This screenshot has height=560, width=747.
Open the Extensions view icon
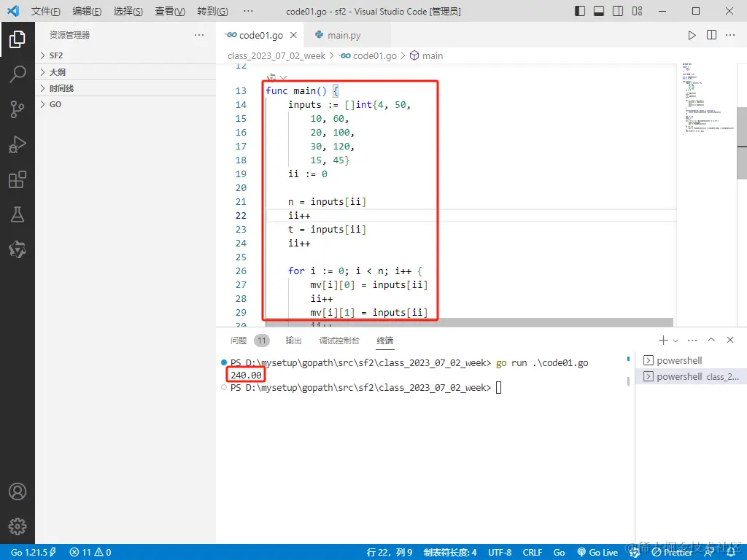click(x=18, y=179)
